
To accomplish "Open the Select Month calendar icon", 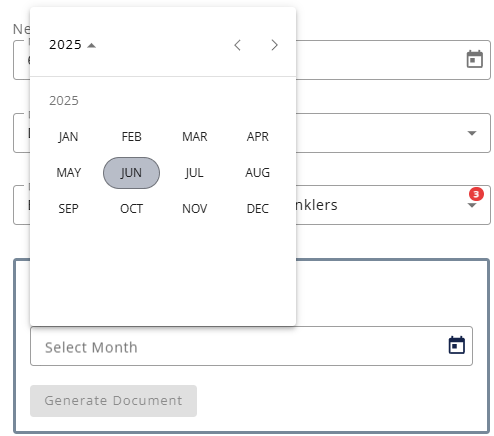I will tap(456, 345).
